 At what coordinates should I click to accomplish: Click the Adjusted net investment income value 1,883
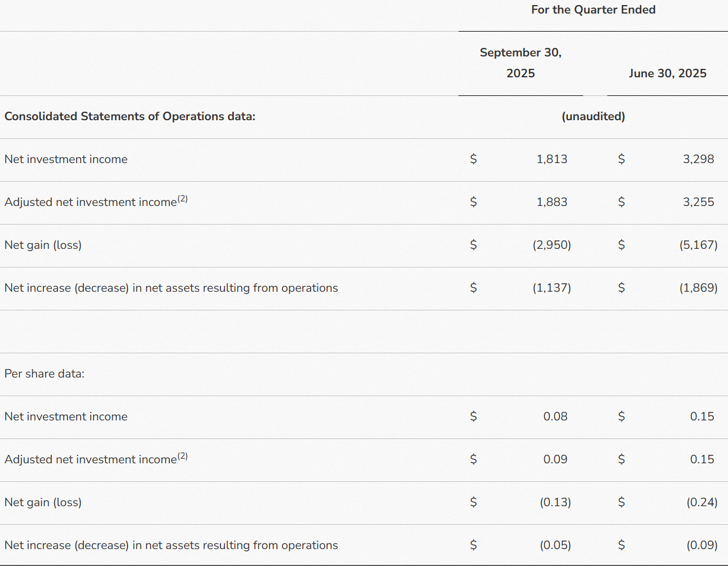point(552,202)
